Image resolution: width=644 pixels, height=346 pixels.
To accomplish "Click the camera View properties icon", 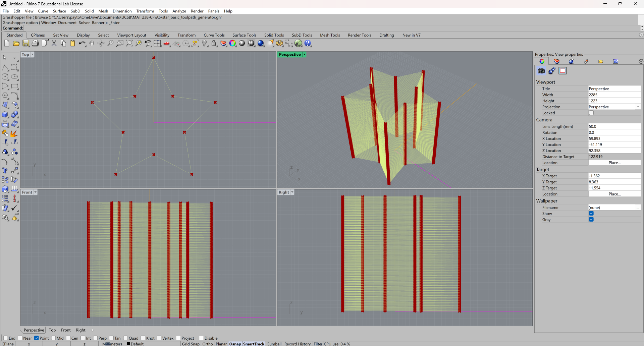I will pyautogui.click(x=541, y=71).
